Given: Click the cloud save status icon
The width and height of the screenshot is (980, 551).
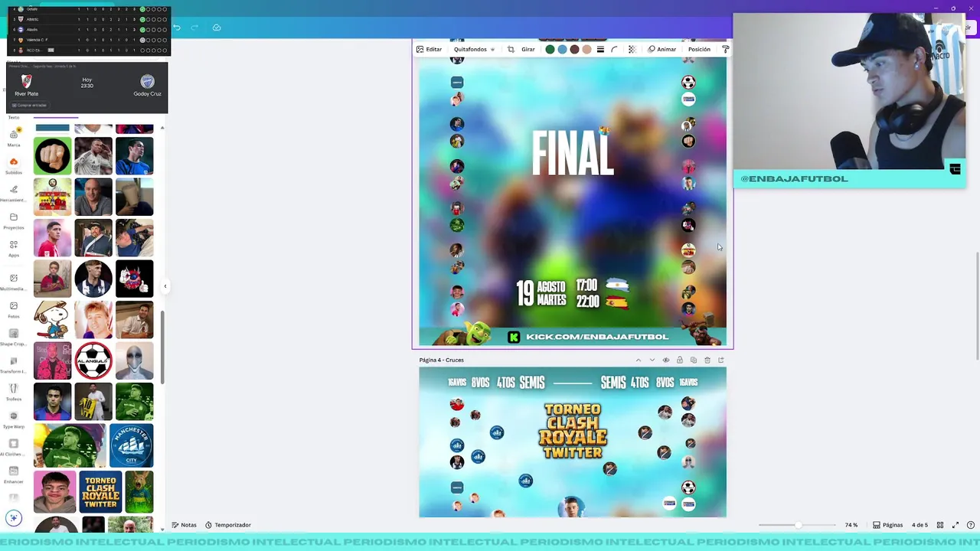Looking at the screenshot, I should tap(217, 28).
